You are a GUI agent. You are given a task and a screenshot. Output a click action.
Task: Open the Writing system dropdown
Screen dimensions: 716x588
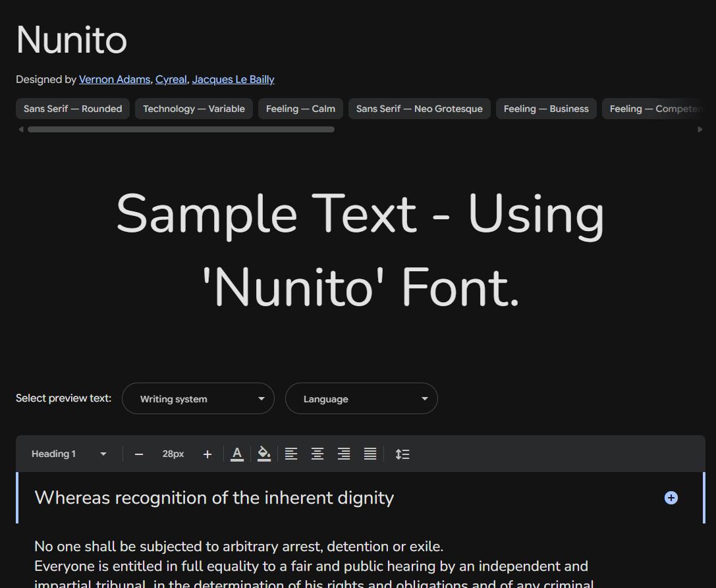198,398
